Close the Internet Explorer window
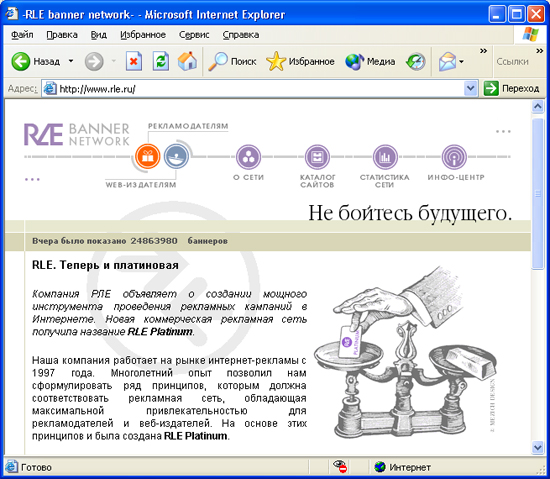This screenshot has height=479, width=550. point(536,14)
